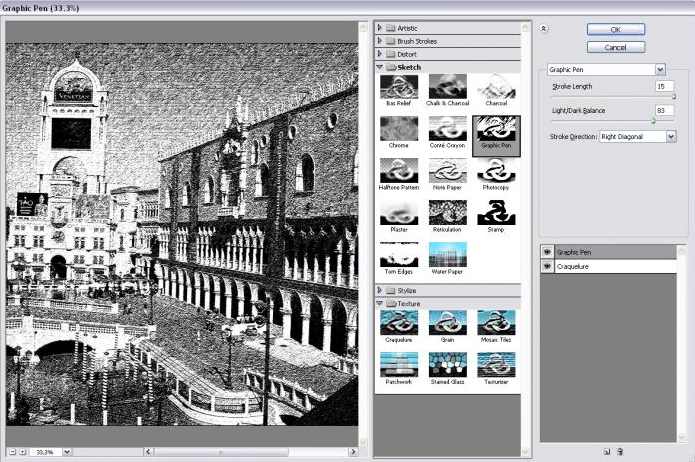The width and height of the screenshot is (695, 462).
Task: Select the Photocopy filter thumbnail
Action: [496, 171]
